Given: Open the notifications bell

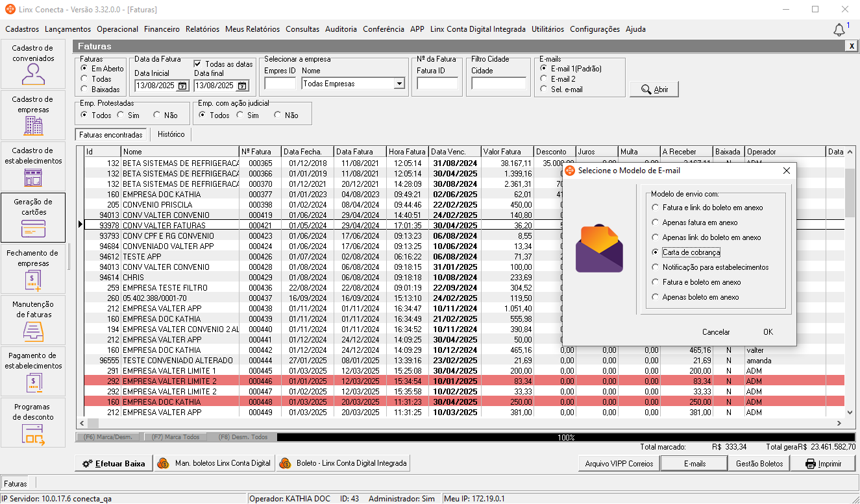Looking at the screenshot, I should [x=839, y=30].
